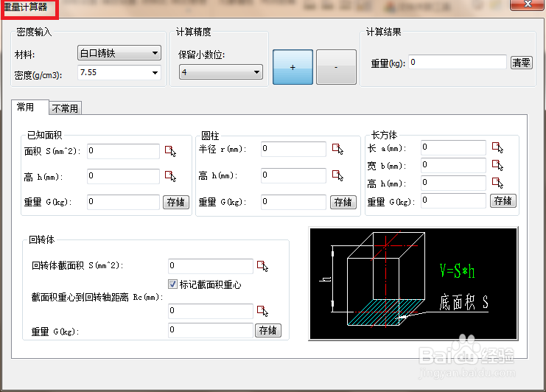Focus the 高 h field under 长方体

pyautogui.click(x=453, y=183)
